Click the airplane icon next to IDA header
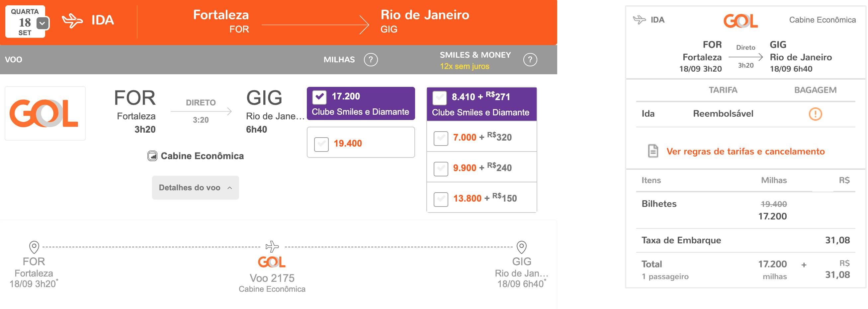This screenshot has height=309, width=868. coord(72,21)
